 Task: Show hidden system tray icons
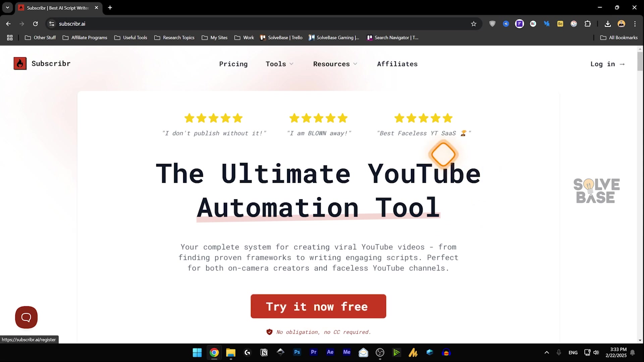[547, 352]
